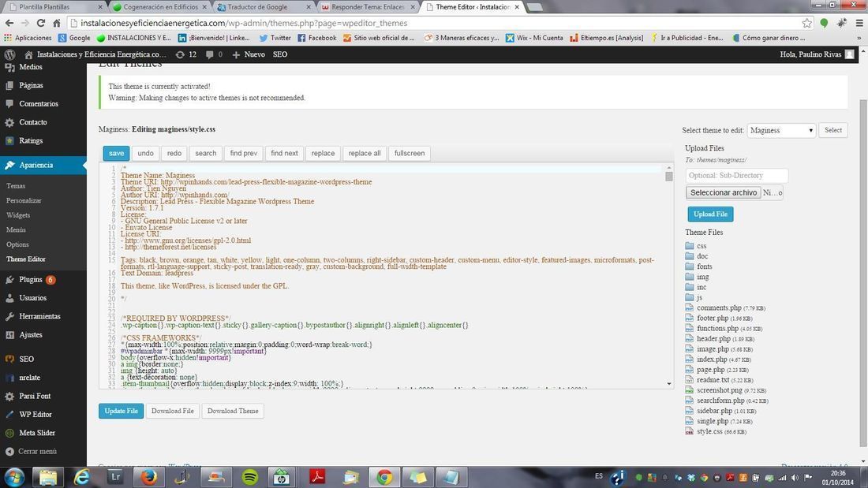Image resolution: width=868 pixels, height=488 pixels.
Task: Open Firefox from the taskbar
Action: [148, 477]
